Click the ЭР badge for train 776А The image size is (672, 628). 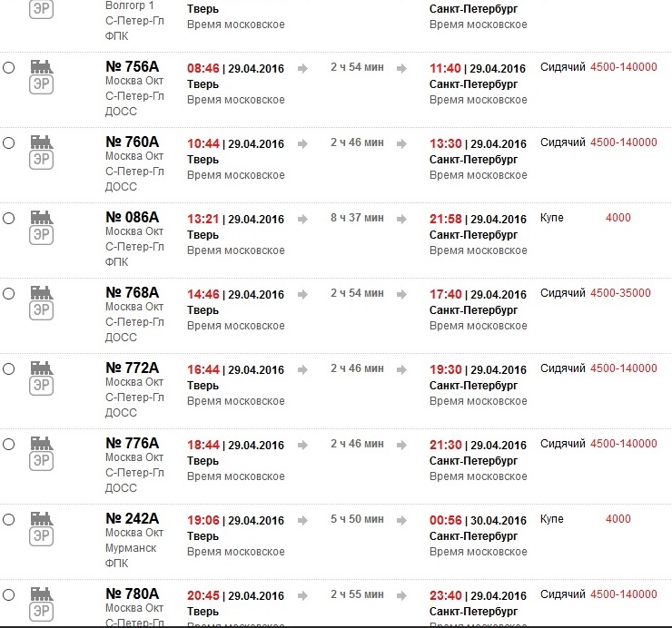click(41, 461)
